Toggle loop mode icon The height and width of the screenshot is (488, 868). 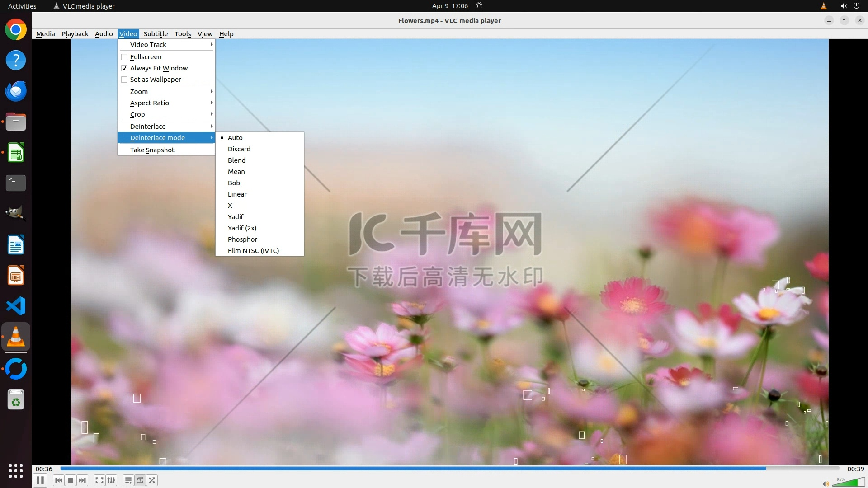click(x=140, y=480)
